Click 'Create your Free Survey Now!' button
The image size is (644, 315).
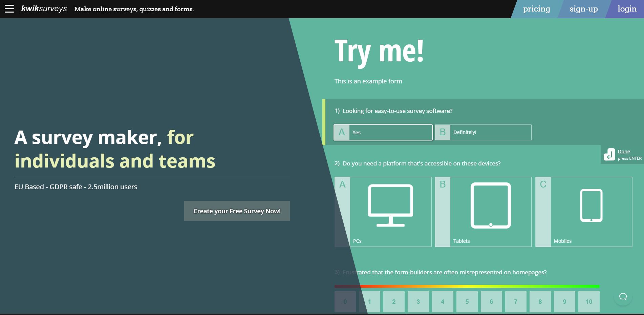pos(237,211)
